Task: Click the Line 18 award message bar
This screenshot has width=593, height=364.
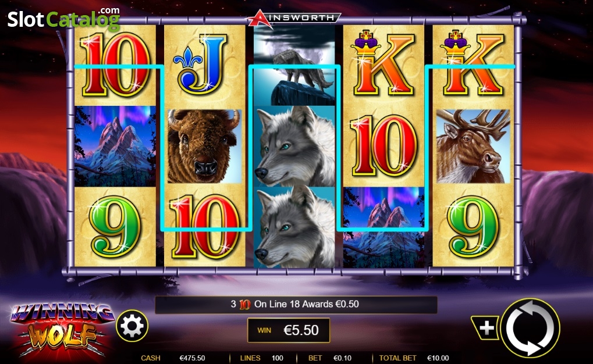Action: point(296,304)
